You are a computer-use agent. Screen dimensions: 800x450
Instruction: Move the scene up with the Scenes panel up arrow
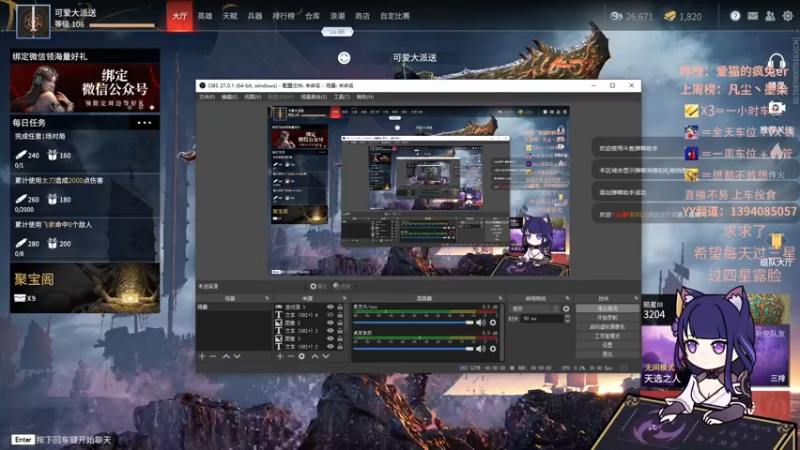226,356
